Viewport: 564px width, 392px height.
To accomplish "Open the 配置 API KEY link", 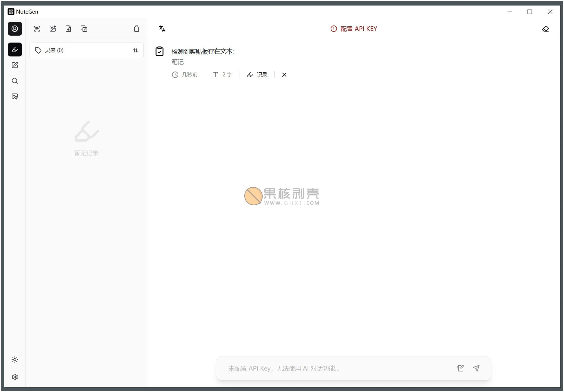I will pos(358,29).
